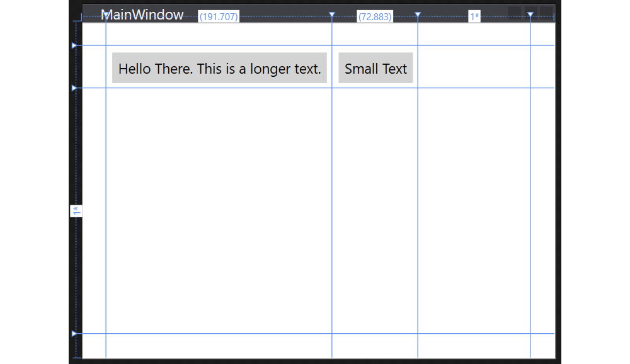Select the 'Hello There. This is a longer text.' label
This screenshot has height=364, width=630.
(x=219, y=68)
